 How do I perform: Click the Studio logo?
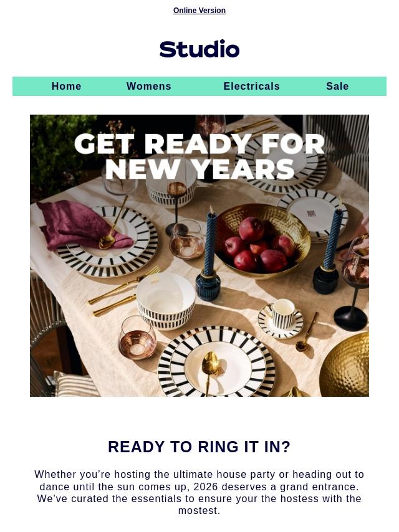coord(199,49)
